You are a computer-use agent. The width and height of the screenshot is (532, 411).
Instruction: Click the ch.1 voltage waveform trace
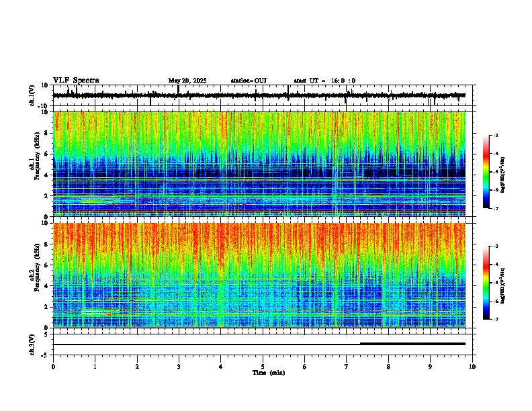point(259,95)
